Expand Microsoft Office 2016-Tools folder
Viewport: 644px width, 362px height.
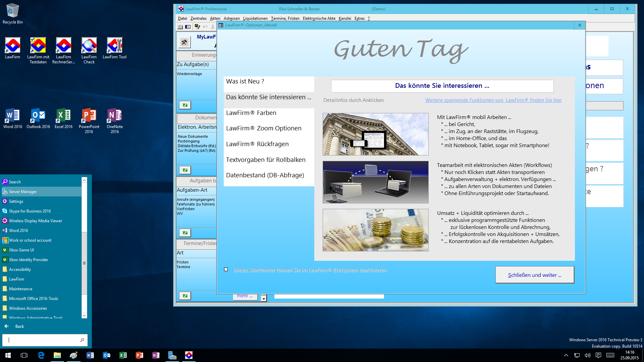33,298
